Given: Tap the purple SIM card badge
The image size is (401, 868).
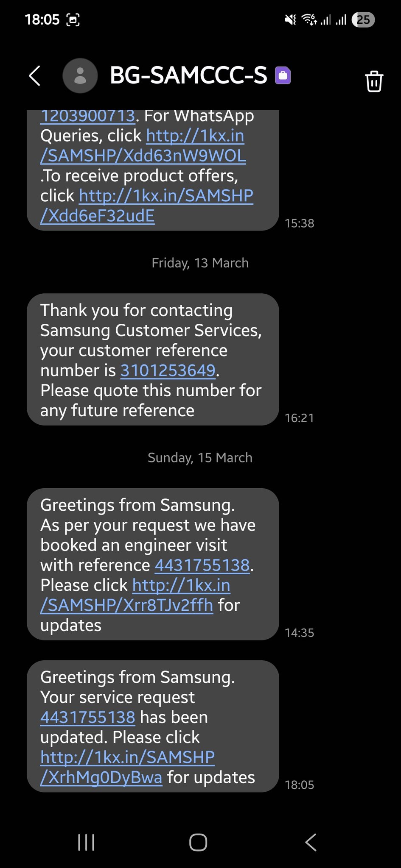Looking at the screenshot, I should click(283, 75).
